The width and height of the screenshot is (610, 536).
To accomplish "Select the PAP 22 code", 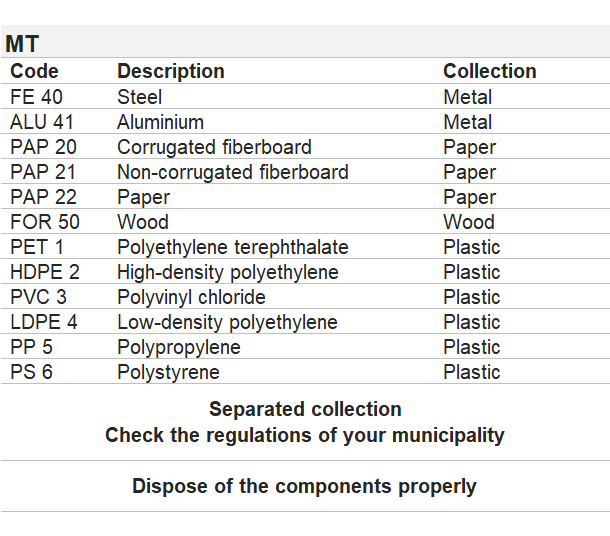I will pyautogui.click(x=43, y=197).
